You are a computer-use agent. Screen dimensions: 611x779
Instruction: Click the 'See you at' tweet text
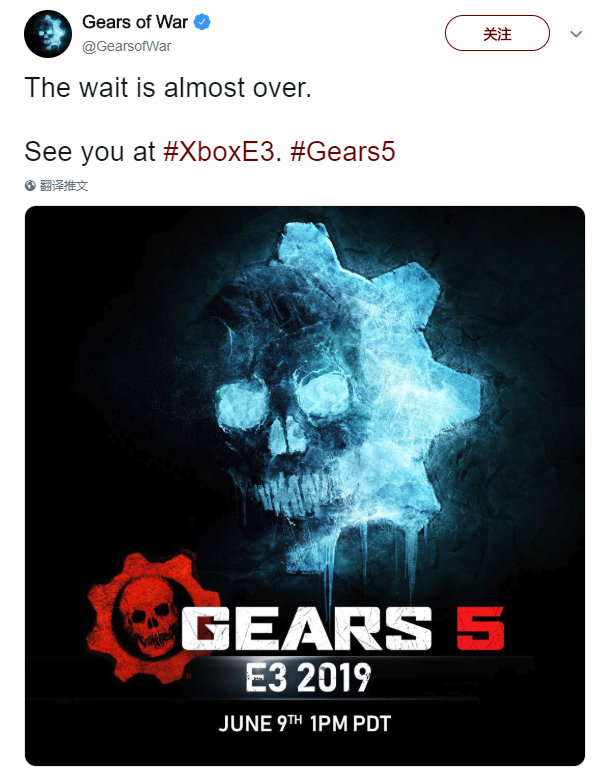(90, 152)
